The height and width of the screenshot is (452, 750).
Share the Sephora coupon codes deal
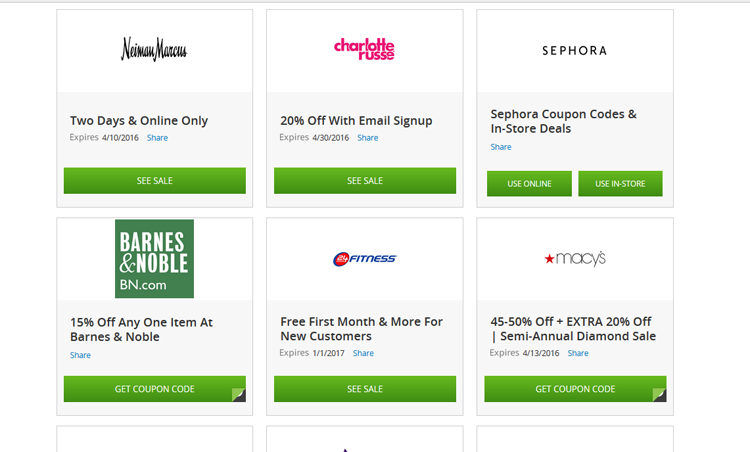click(x=501, y=147)
